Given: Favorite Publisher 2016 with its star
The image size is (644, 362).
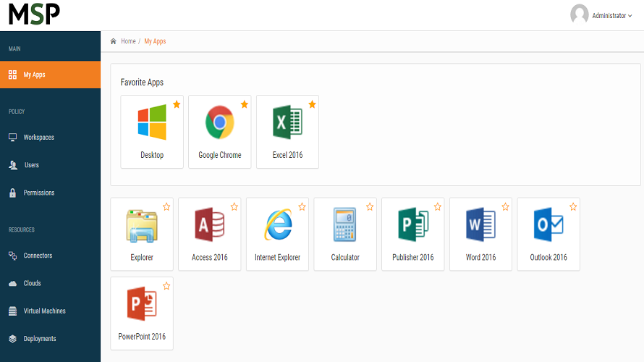Looking at the screenshot, I should [x=437, y=206].
